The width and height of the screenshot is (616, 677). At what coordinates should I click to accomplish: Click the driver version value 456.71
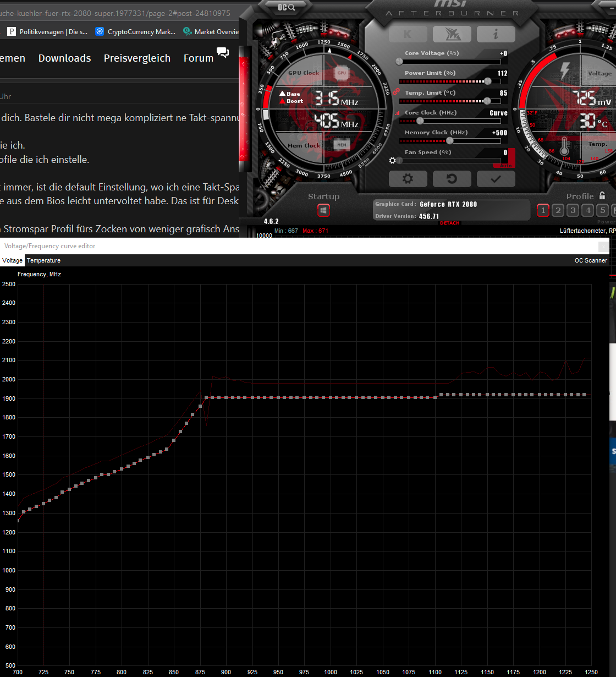click(x=429, y=216)
